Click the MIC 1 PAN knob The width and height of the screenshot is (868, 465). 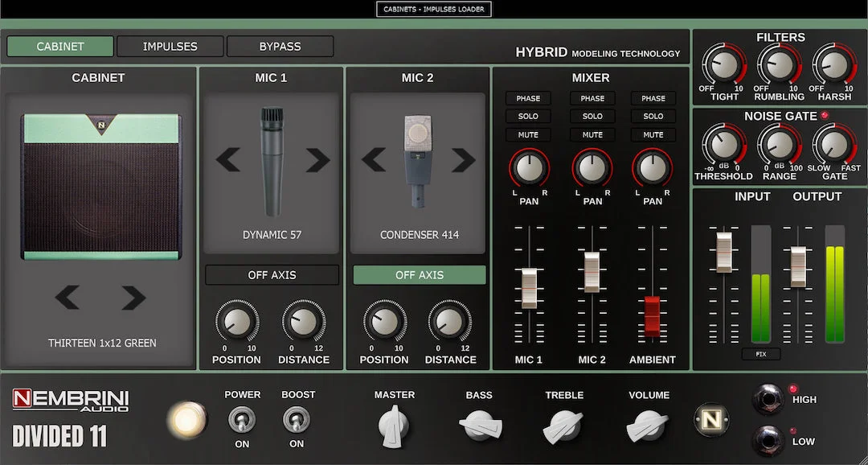[x=529, y=168]
